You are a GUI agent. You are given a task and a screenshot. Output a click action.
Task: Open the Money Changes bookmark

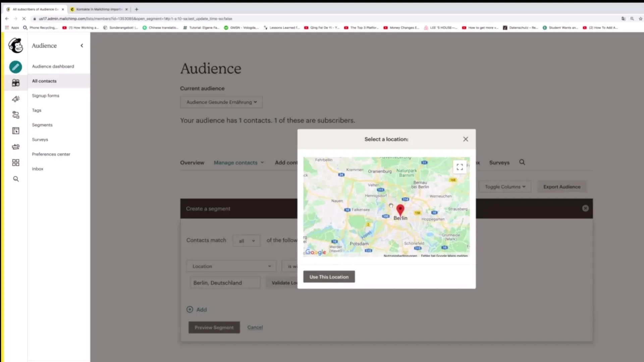pos(401,27)
